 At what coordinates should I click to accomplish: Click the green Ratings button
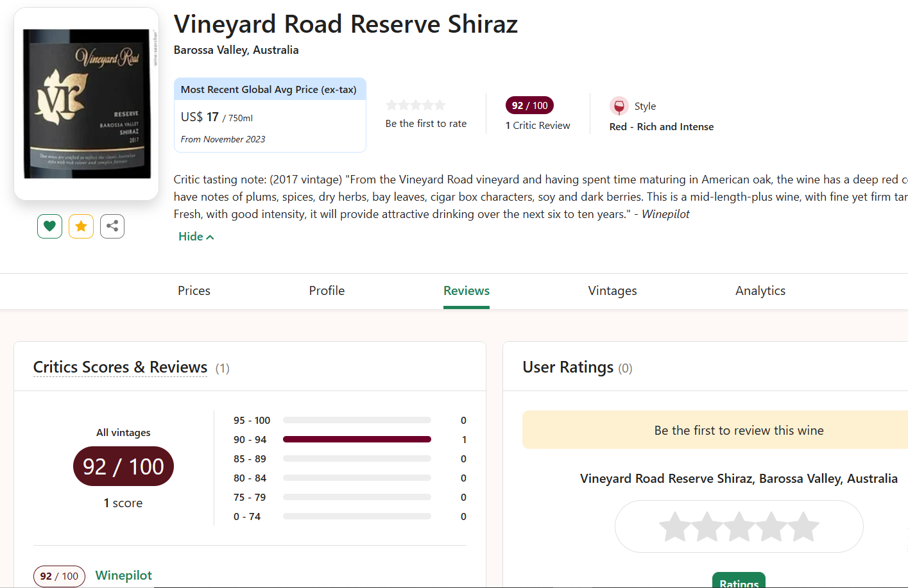pos(739,581)
